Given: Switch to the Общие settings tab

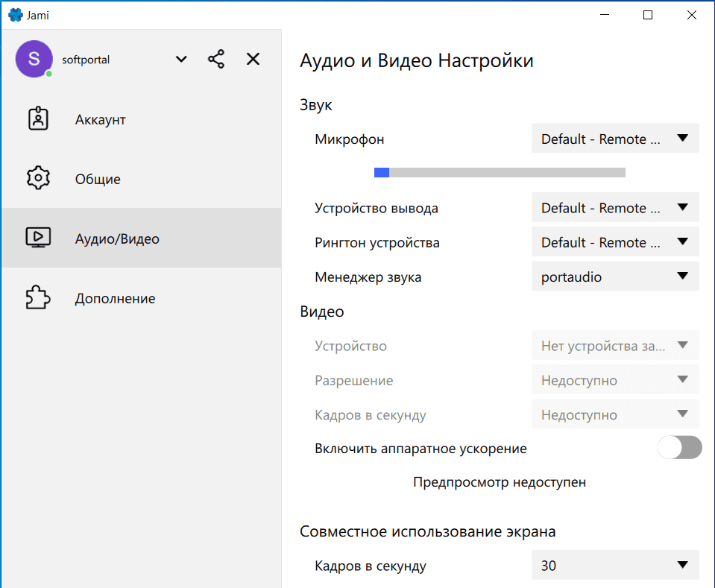Looking at the screenshot, I should 98,179.
